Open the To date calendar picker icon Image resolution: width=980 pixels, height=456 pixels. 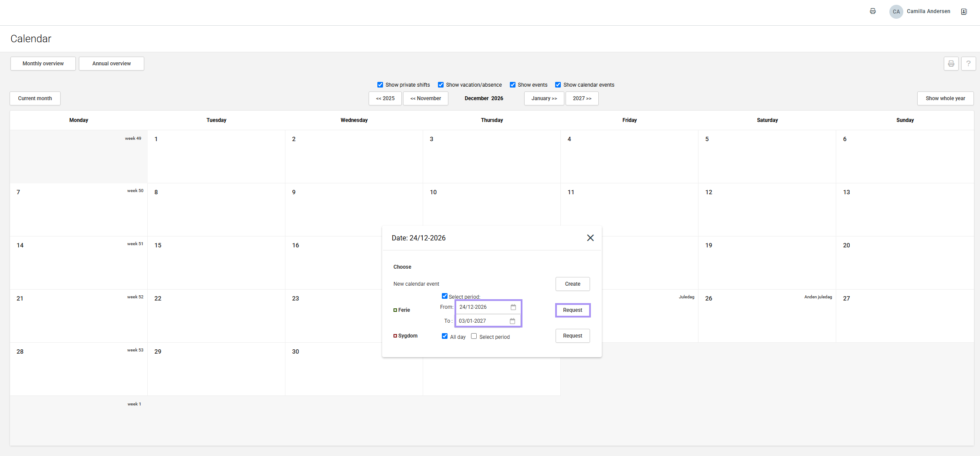tap(512, 321)
